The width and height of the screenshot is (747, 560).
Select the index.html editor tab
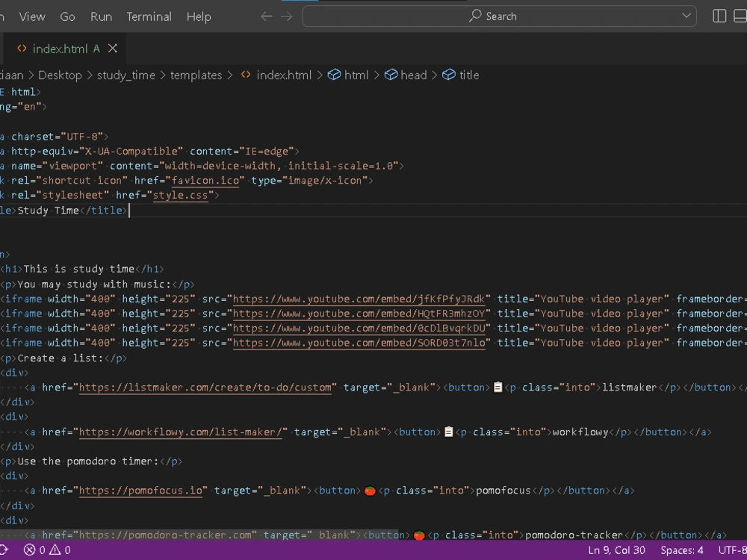pos(63,49)
